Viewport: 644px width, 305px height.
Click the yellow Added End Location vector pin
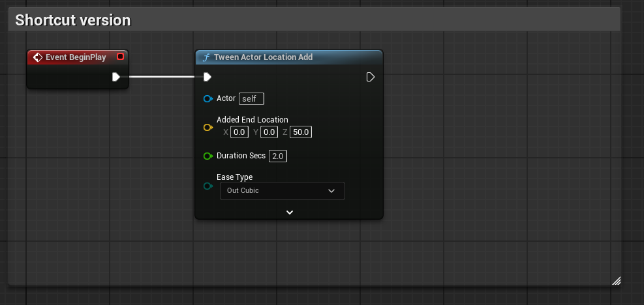pyautogui.click(x=208, y=128)
